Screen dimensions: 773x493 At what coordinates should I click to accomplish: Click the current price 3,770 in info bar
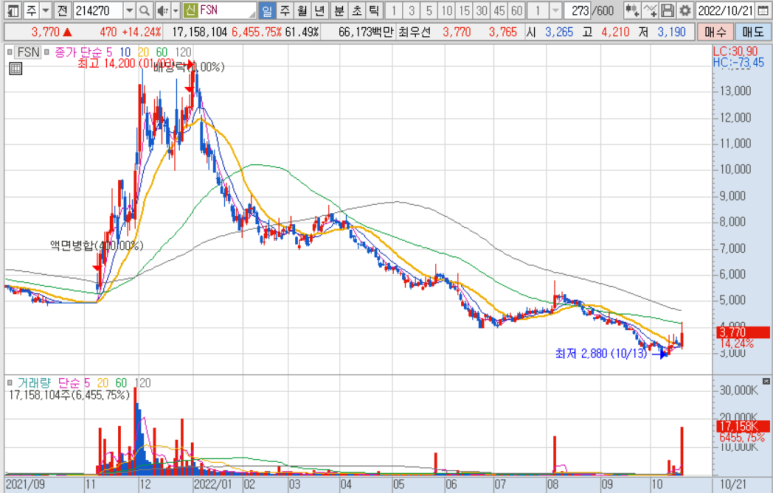click(x=45, y=32)
